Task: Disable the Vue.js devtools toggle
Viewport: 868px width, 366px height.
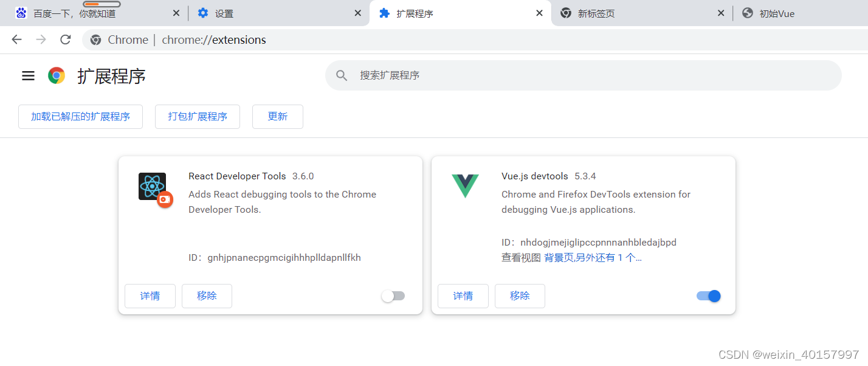Action: pos(709,296)
